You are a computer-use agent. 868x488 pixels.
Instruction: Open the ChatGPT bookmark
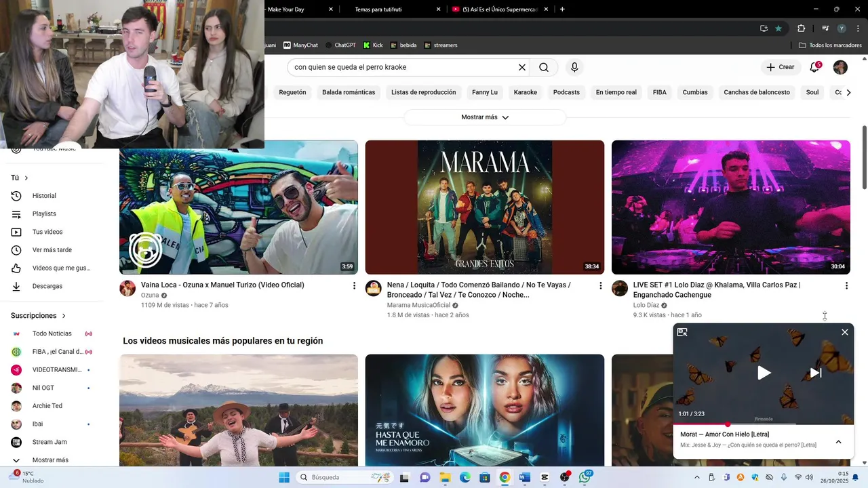coord(340,45)
